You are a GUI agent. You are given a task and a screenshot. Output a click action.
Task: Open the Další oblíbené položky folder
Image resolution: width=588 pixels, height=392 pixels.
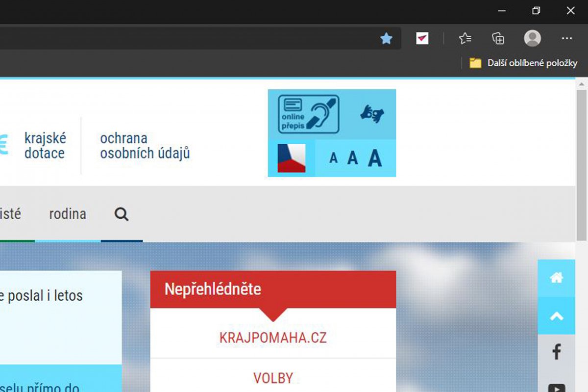tap(523, 63)
